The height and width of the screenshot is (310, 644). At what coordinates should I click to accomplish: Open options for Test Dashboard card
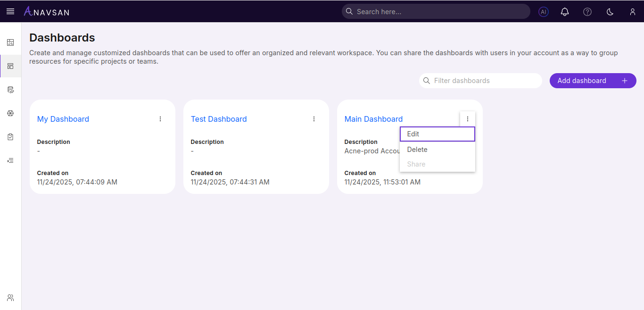tap(314, 119)
